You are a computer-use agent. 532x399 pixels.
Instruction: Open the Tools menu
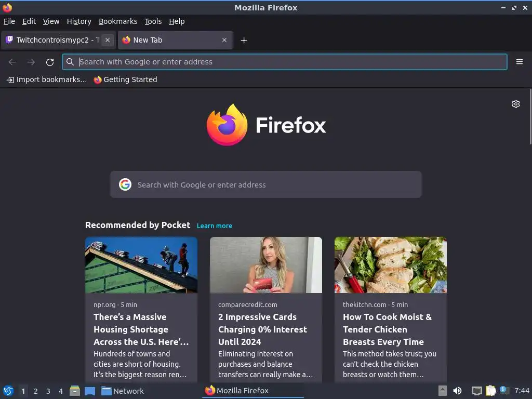[x=153, y=21]
